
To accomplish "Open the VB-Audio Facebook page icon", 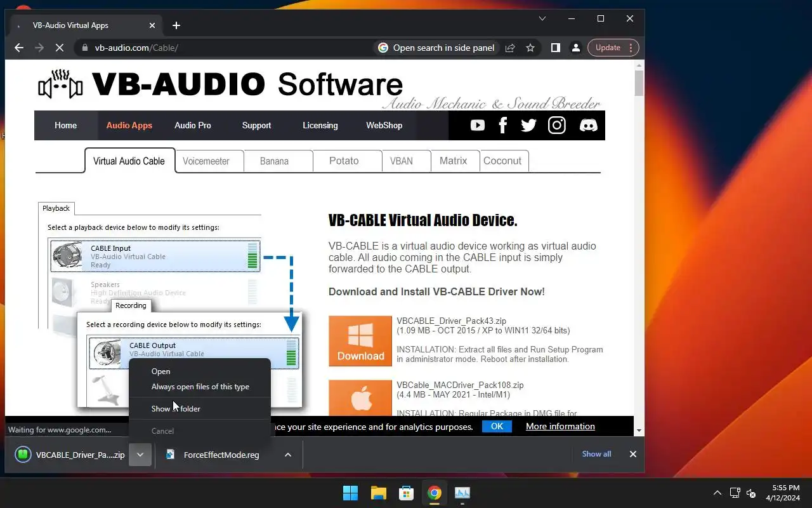I will click(x=502, y=125).
